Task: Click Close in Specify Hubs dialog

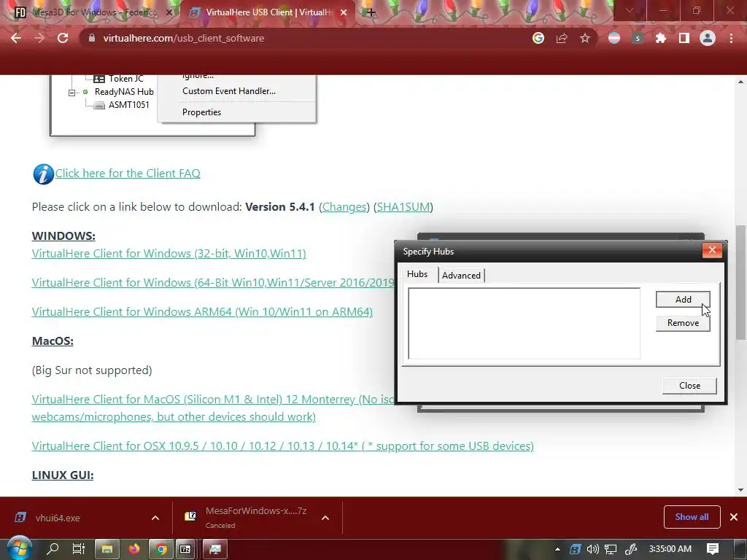Action: pyautogui.click(x=689, y=386)
